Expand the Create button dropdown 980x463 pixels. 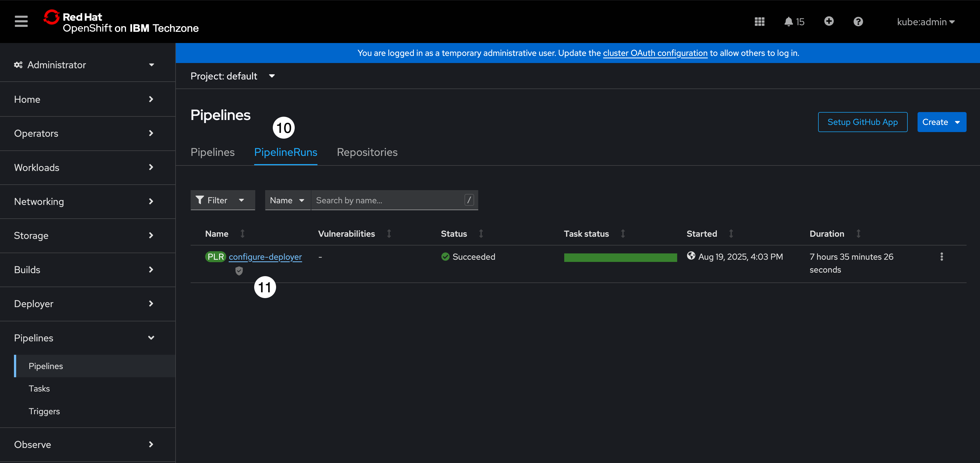coord(942,122)
